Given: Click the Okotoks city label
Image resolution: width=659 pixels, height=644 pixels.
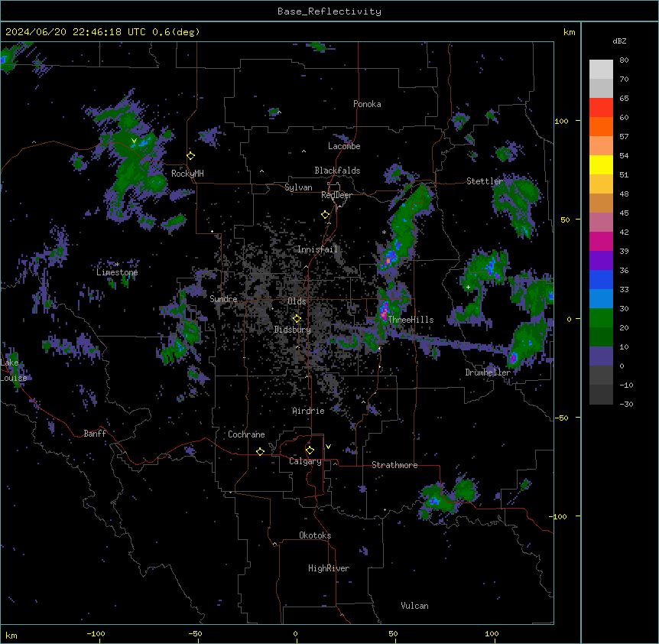Looking at the screenshot, I should 315,535.
